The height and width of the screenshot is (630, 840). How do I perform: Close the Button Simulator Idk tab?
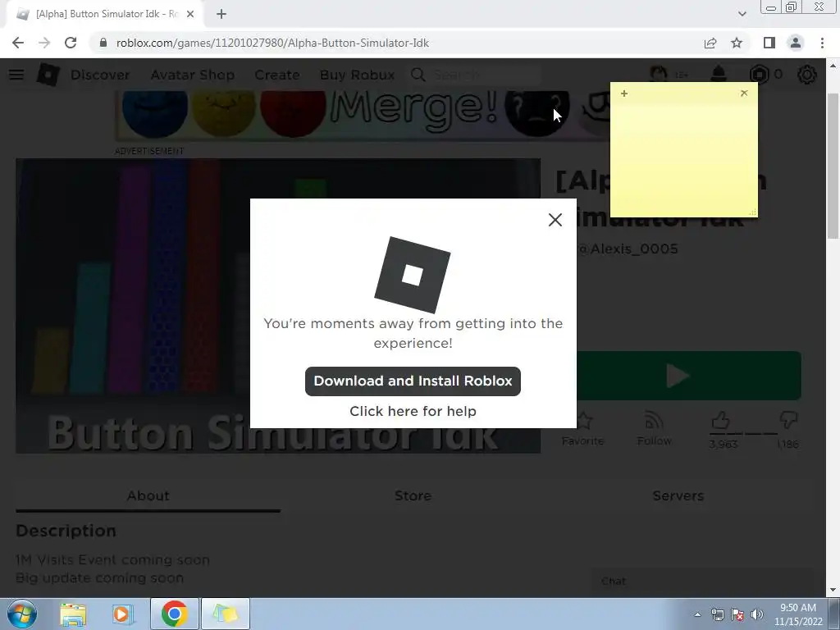click(x=190, y=14)
